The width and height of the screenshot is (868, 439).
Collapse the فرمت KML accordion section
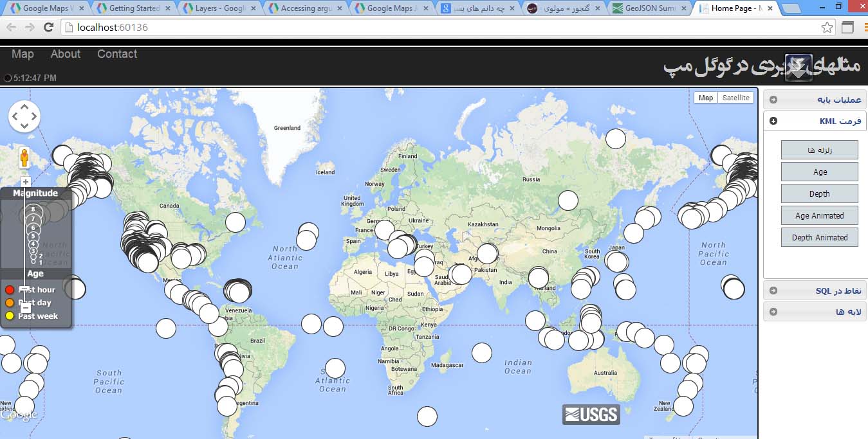pos(815,121)
